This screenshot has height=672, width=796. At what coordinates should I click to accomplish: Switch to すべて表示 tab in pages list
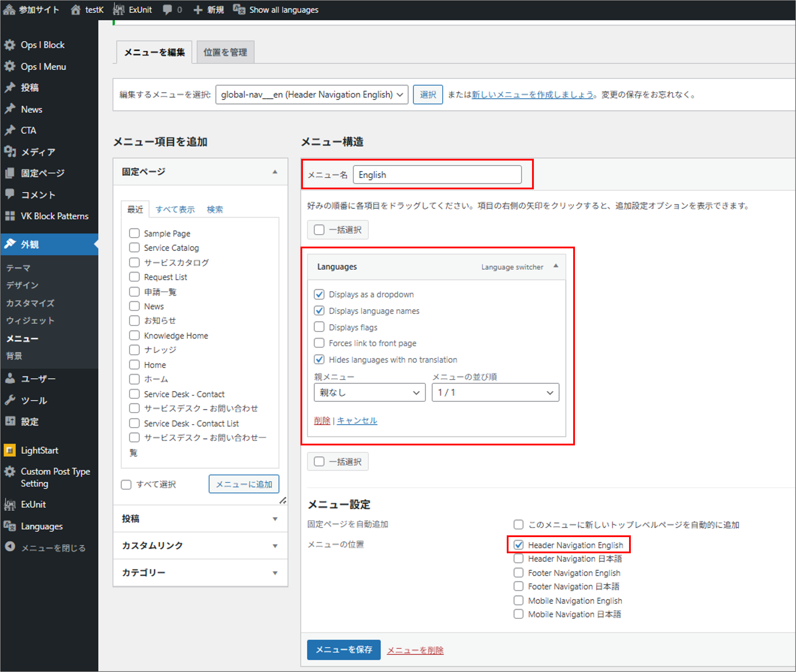[x=175, y=209]
